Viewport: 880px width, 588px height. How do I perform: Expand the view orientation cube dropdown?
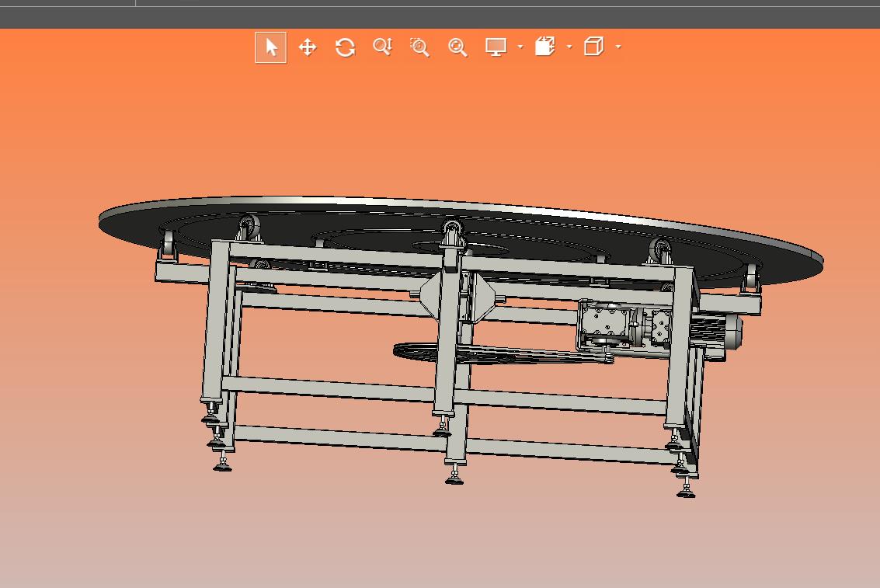618,47
